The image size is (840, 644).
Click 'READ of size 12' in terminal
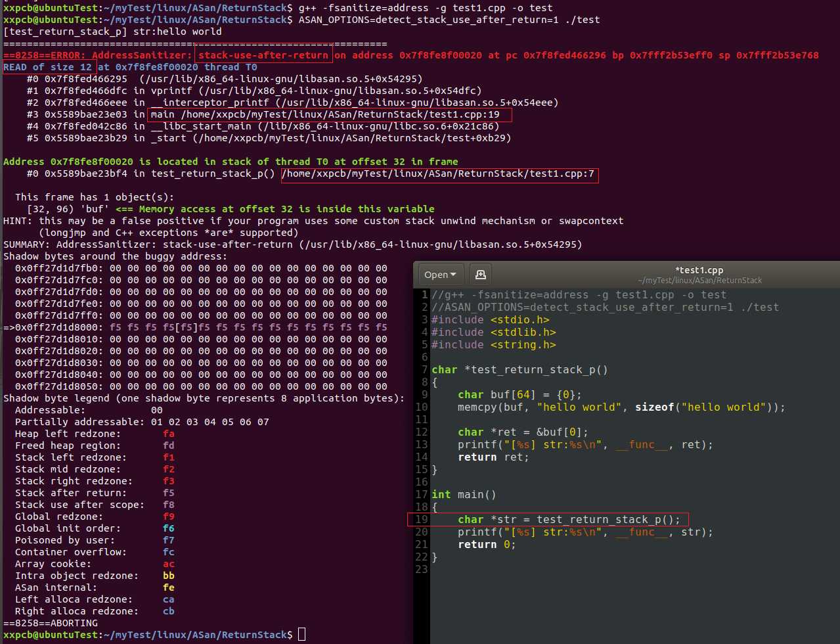[x=48, y=67]
